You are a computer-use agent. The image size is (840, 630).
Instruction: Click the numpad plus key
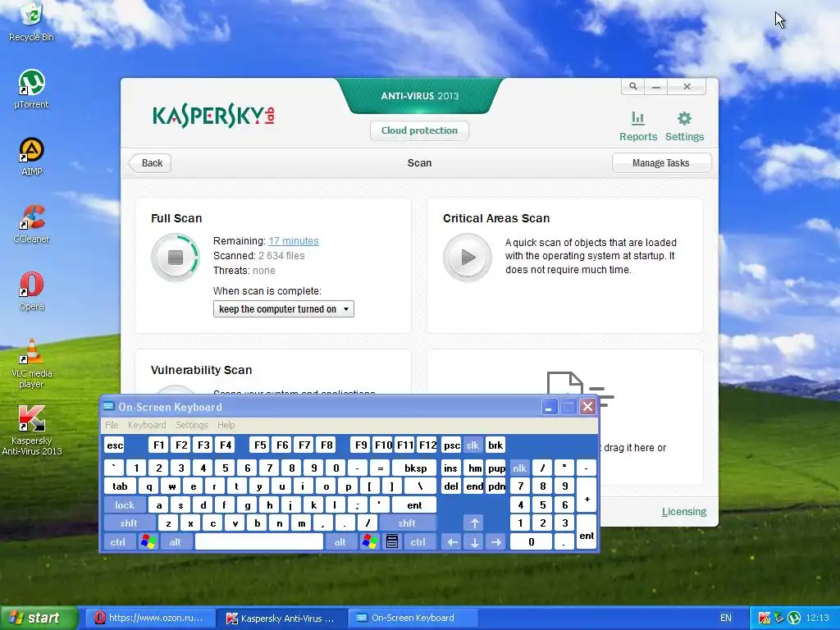[587, 495]
